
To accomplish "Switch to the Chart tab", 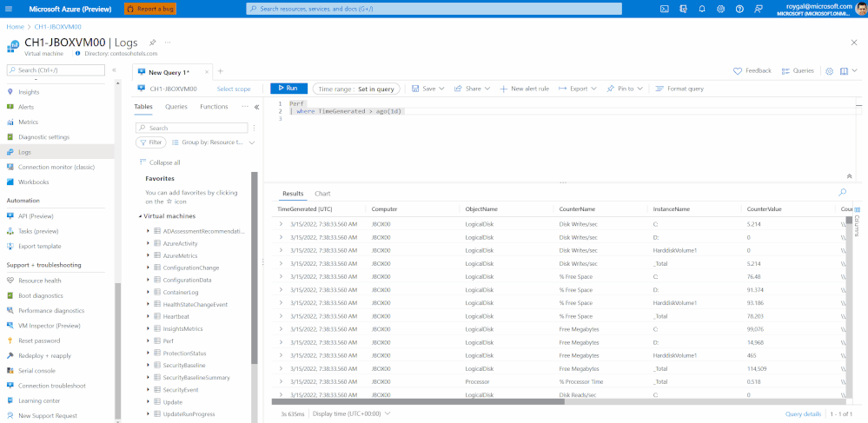I will coord(322,193).
